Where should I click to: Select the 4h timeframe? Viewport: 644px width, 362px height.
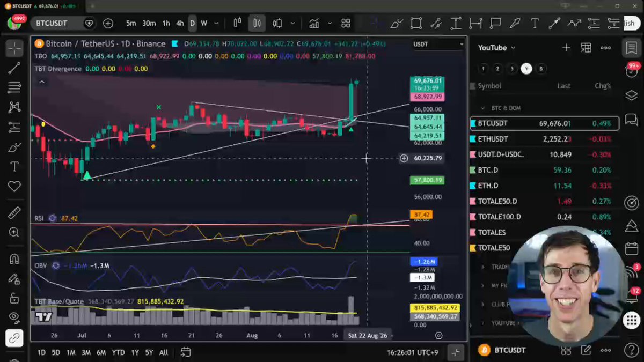[x=180, y=24]
